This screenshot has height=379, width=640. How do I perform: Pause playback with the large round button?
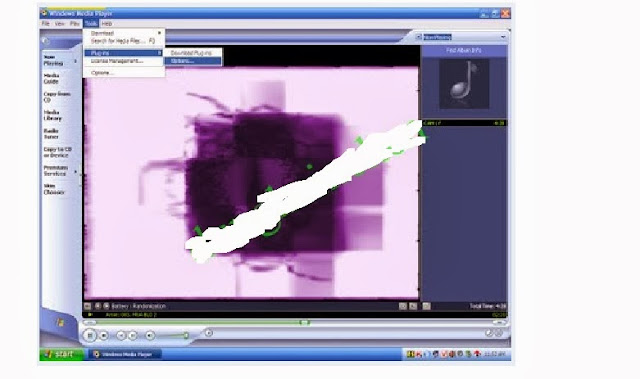point(90,335)
